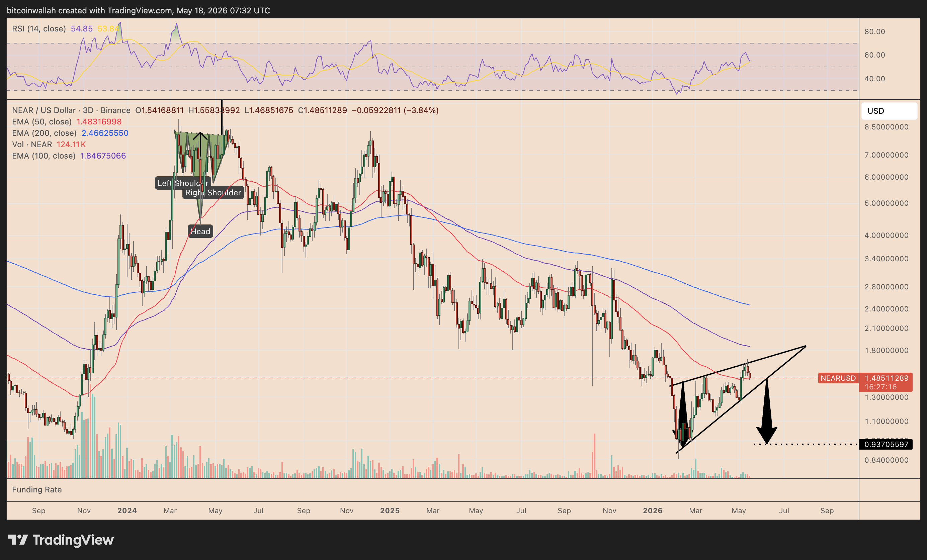Click the 1.84675066 EMA 100 value

coord(103,156)
